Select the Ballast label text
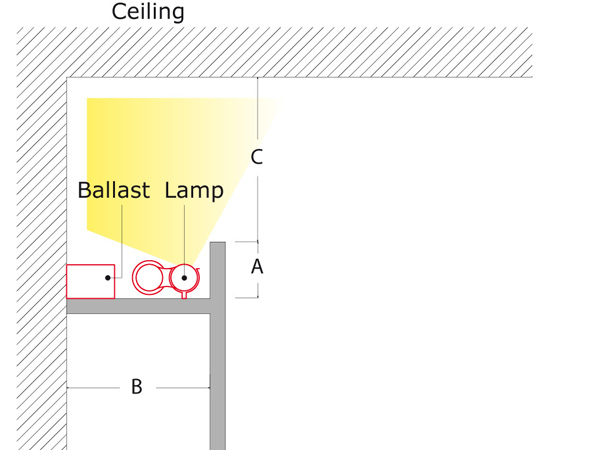This screenshot has height=450, width=600. 114,190
